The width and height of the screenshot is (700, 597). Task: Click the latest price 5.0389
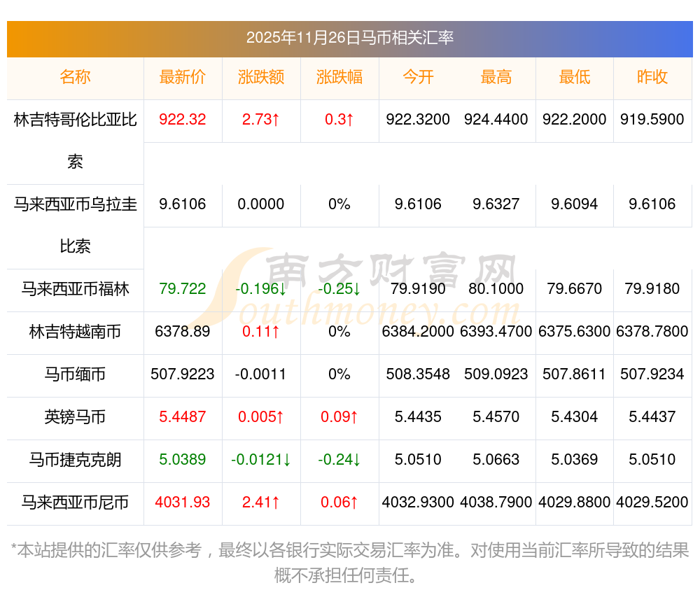point(183,460)
